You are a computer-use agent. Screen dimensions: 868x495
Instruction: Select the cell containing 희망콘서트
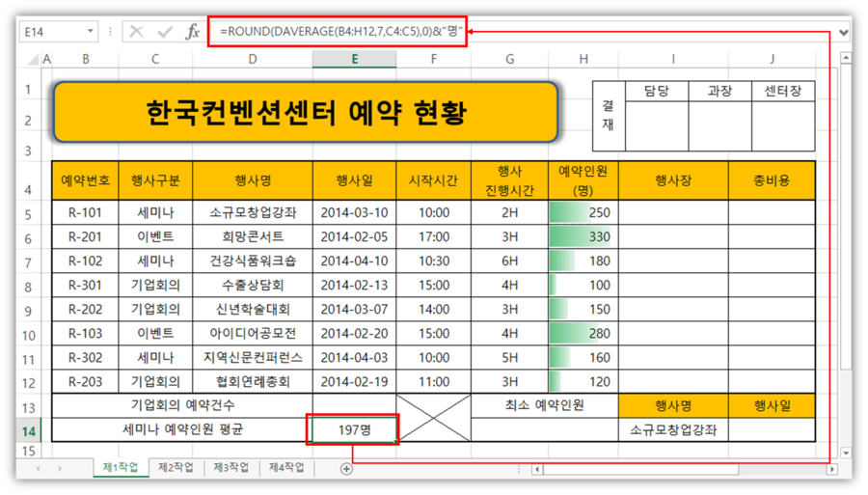tap(252, 236)
